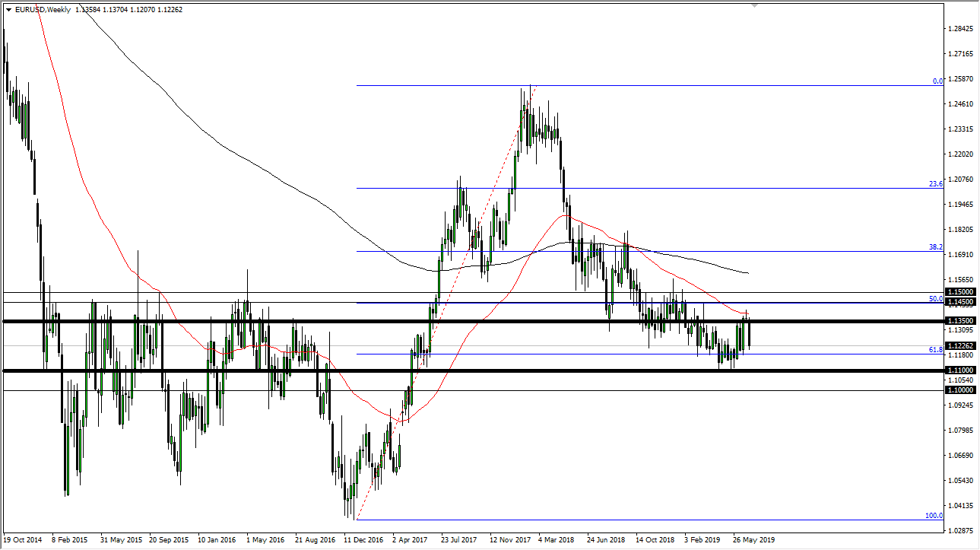Select the 100.0 Fibonacci level marker
980x550 pixels.
[x=933, y=515]
